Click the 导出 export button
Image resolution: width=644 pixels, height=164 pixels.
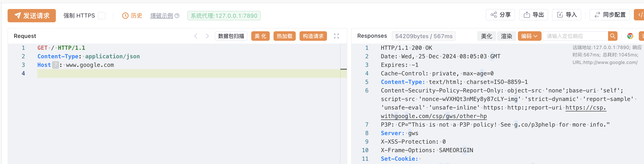(x=533, y=15)
